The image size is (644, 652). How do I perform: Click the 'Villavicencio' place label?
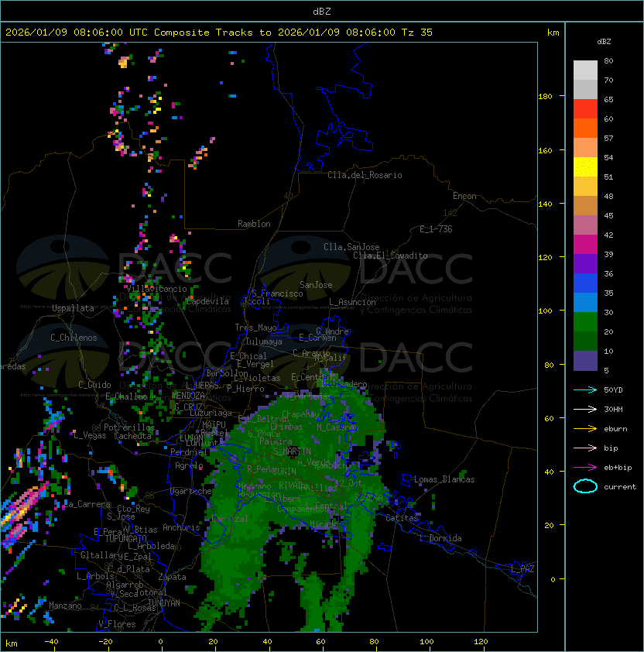point(156,289)
